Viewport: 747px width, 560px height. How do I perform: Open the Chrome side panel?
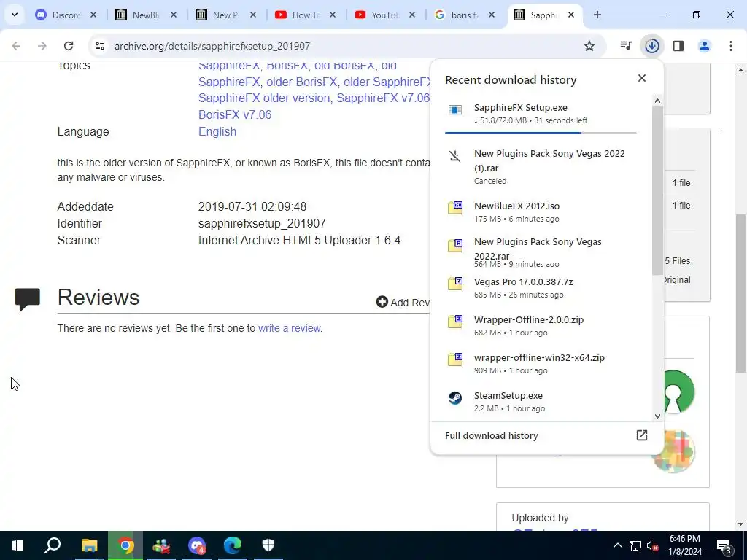coord(678,46)
